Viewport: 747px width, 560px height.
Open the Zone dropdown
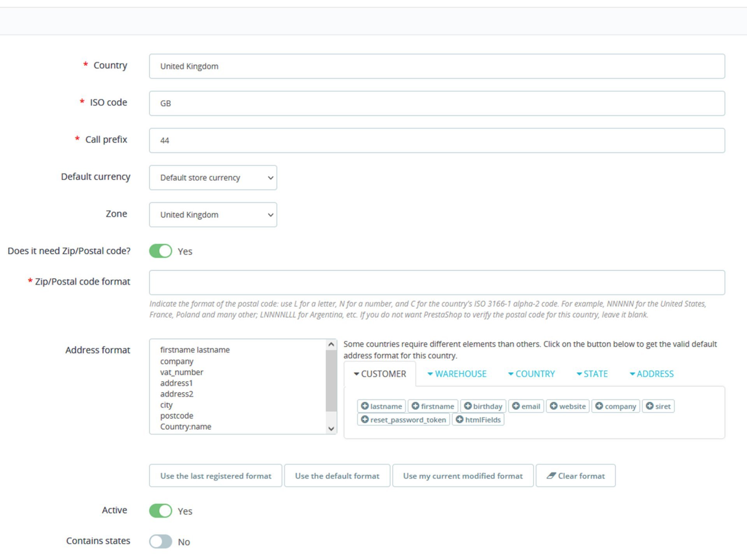pos(213,215)
